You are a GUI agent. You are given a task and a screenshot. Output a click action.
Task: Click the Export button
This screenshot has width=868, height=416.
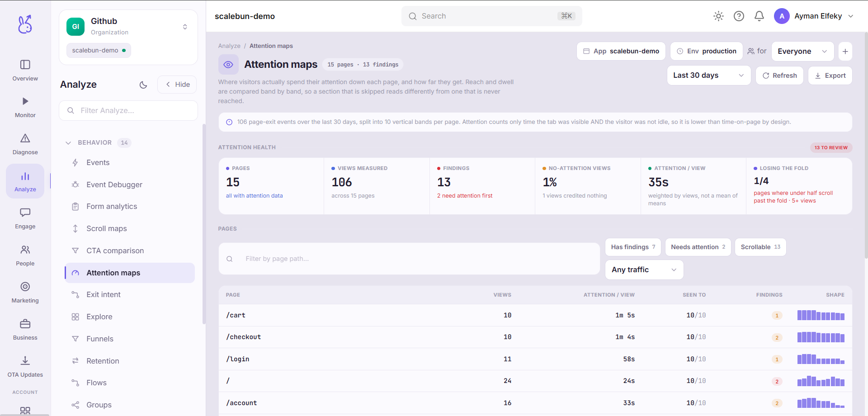830,76
